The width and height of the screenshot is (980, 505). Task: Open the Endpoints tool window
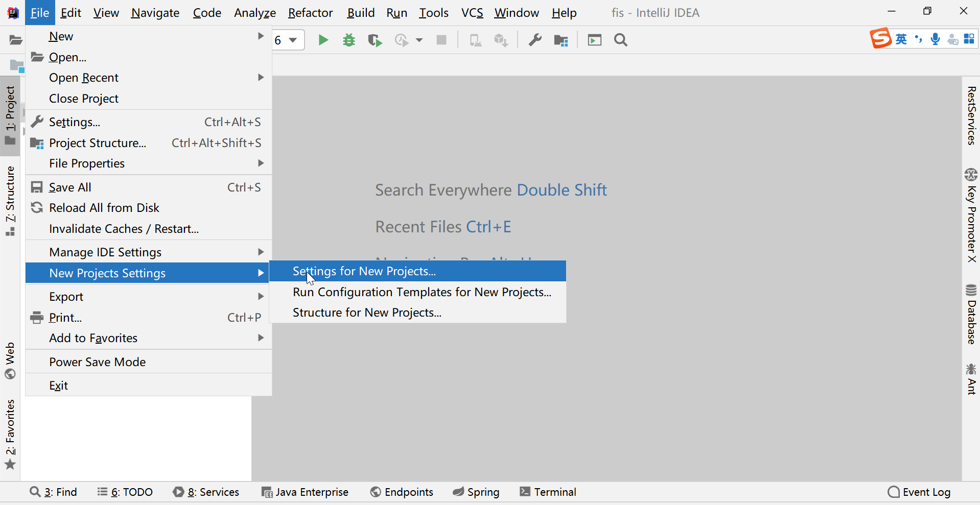click(x=402, y=492)
